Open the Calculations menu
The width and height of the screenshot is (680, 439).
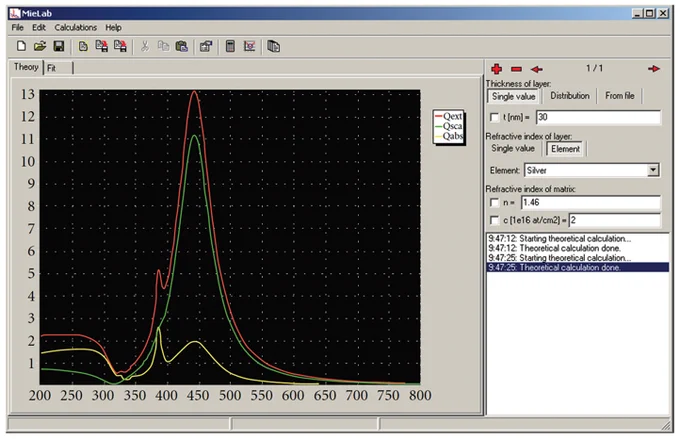75,27
